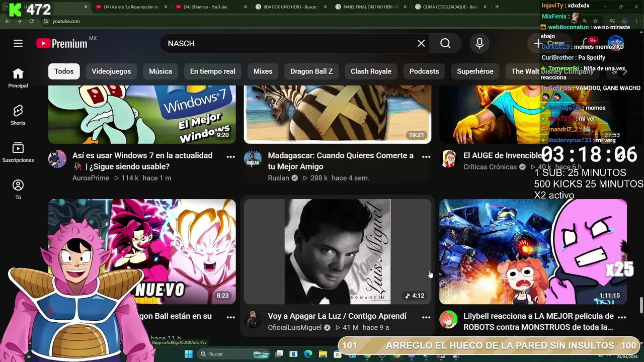Open 'Lilybell reacciona a LA MEJOR' title
Viewport: 644px width, 362px height.
pyautogui.click(x=538, y=322)
